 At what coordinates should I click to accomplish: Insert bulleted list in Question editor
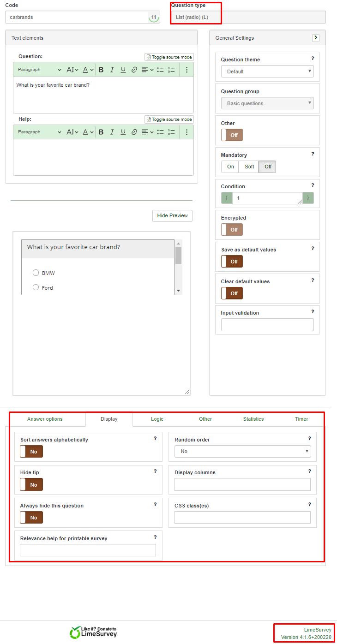[160, 70]
